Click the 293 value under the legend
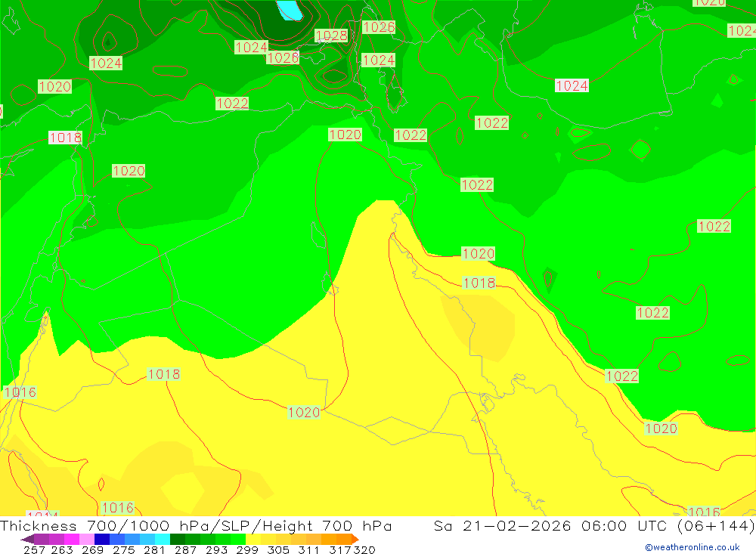 click(x=216, y=549)
